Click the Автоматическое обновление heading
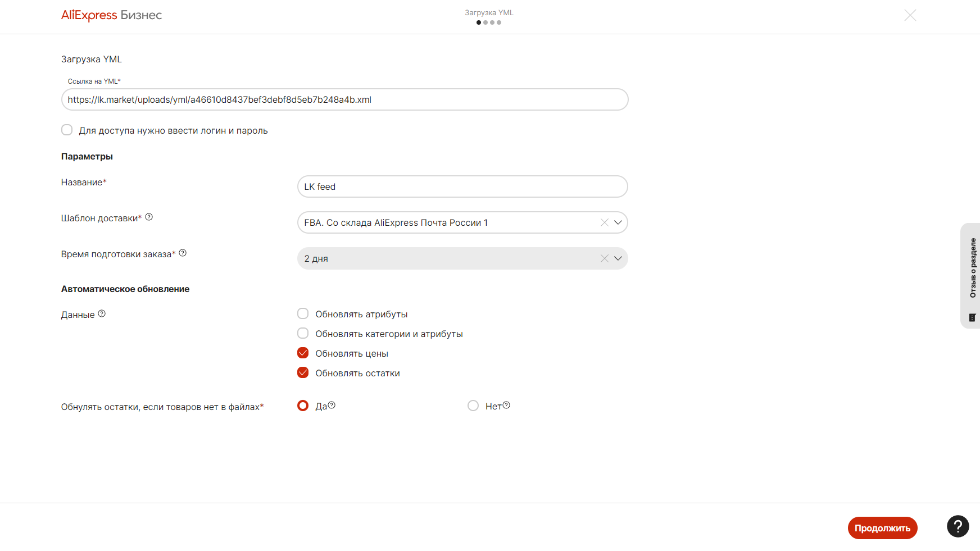 pyautogui.click(x=125, y=289)
